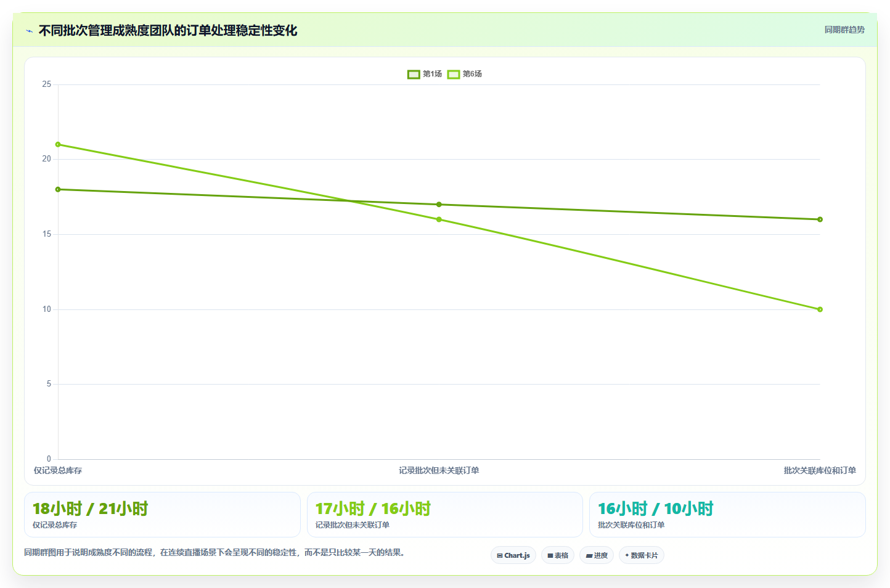This screenshot has width=890, height=588.
Task: Toggle the 第1场 legend swatch
Action: (414, 74)
